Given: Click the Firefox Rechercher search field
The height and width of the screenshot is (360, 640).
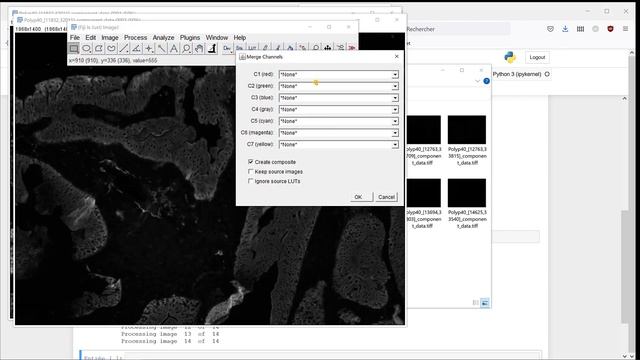Looking at the screenshot, I should pos(457,29).
